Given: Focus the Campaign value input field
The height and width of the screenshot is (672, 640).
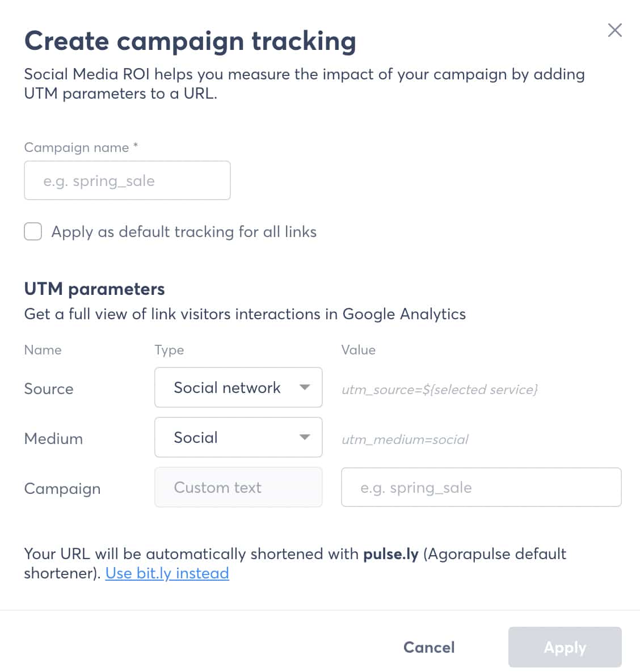Looking at the screenshot, I should click(x=481, y=487).
